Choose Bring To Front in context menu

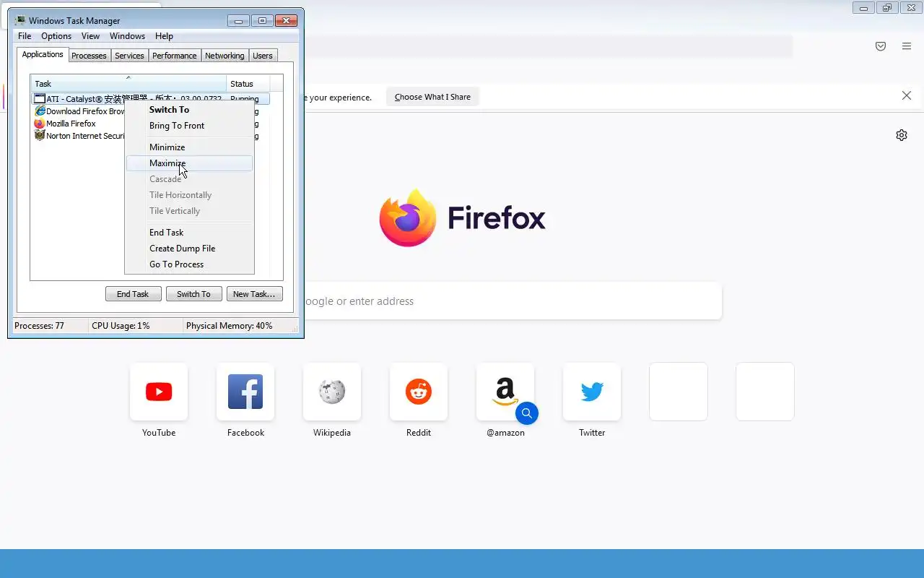click(189, 126)
